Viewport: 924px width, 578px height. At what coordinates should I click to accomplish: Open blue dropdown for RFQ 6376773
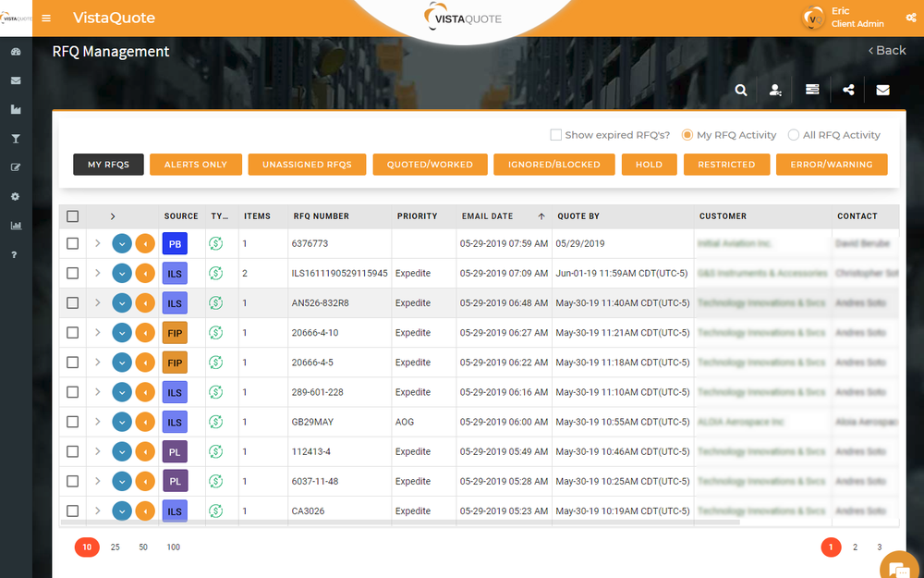point(122,243)
